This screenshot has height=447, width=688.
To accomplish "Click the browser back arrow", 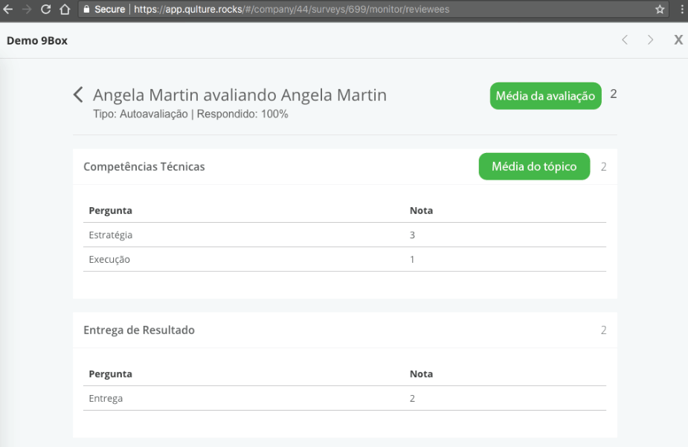I will pyautogui.click(x=8, y=9).
